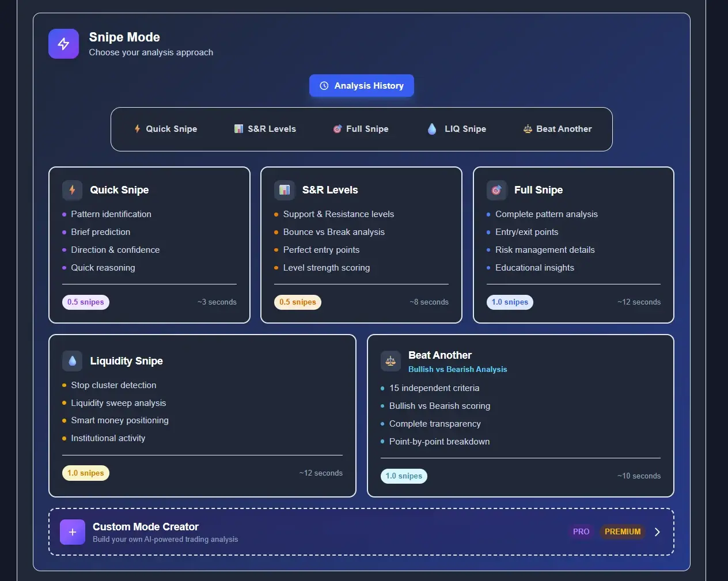This screenshot has height=581, width=728.
Task: Expand Custom Mode Creator via its chevron arrow
Action: (657, 532)
